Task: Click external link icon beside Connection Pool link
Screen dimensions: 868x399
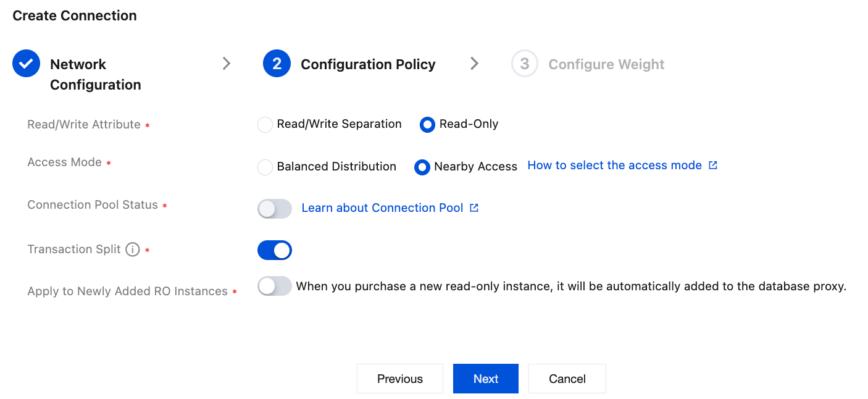Action: pyautogui.click(x=474, y=208)
